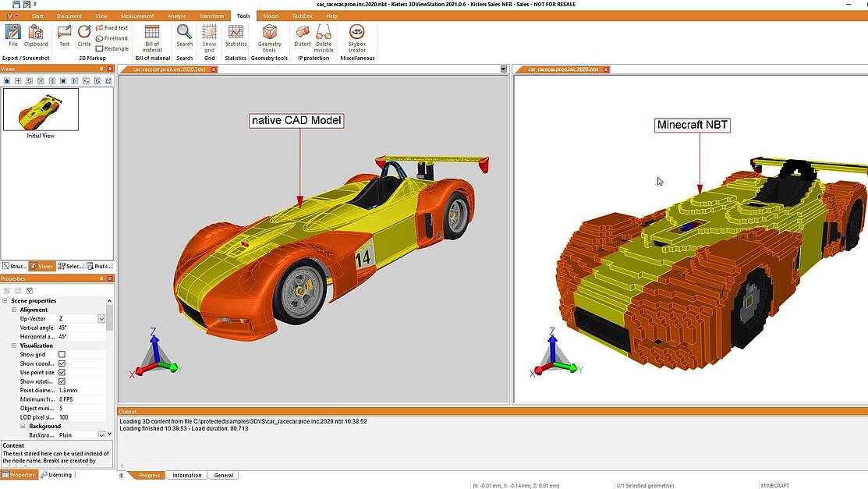Collapse the Visualization group

click(14, 345)
